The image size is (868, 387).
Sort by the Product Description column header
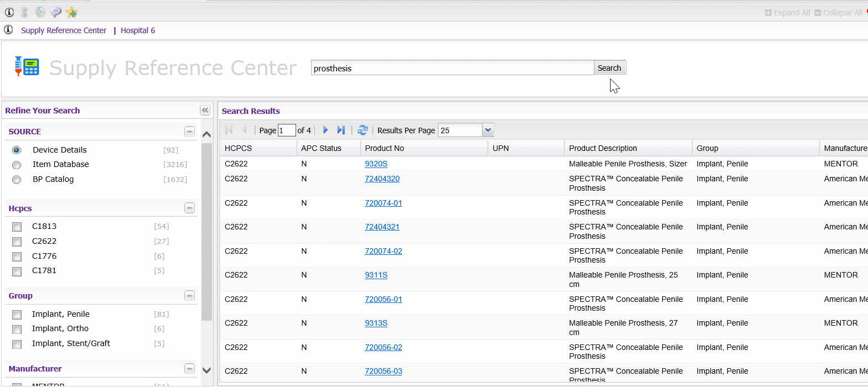[x=603, y=148]
